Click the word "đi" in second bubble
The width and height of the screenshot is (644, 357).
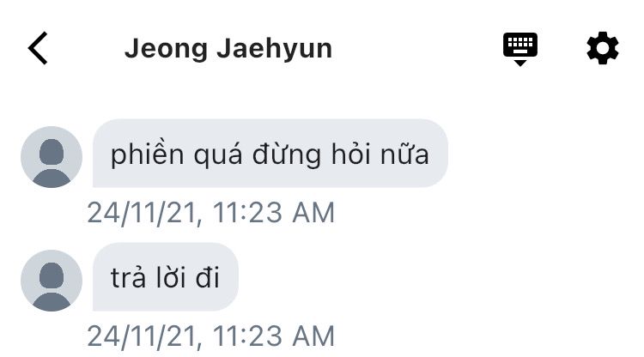tap(208, 278)
